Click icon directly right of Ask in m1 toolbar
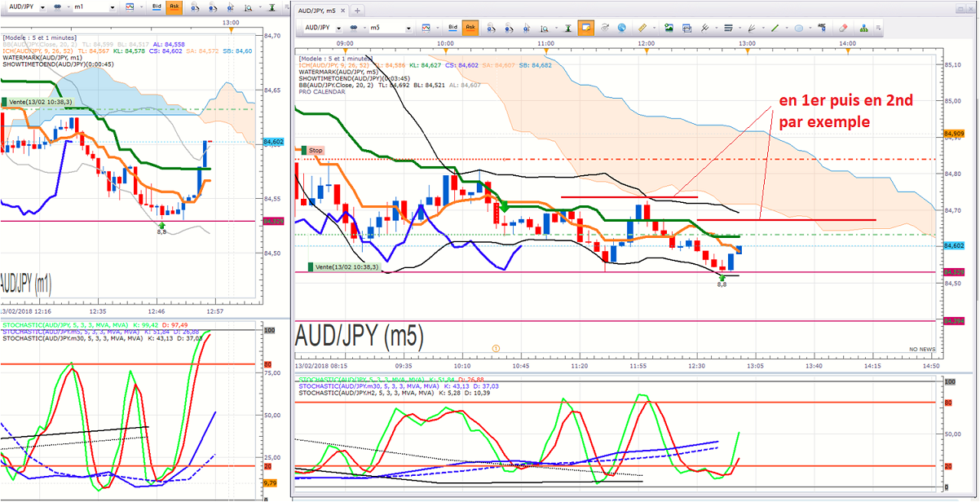The image size is (980, 502). coord(195,7)
